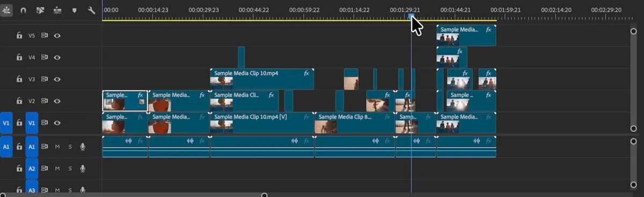Toggle lock on track A2
The image size is (644, 197).
(x=19, y=169)
